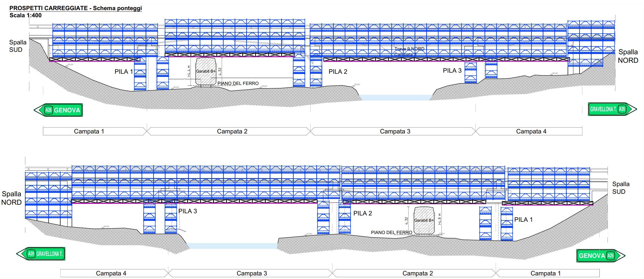Click the GRAVELLONA T. sign in lower elevation
The image size is (644, 279).
pyautogui.click(x=41, y=254)
